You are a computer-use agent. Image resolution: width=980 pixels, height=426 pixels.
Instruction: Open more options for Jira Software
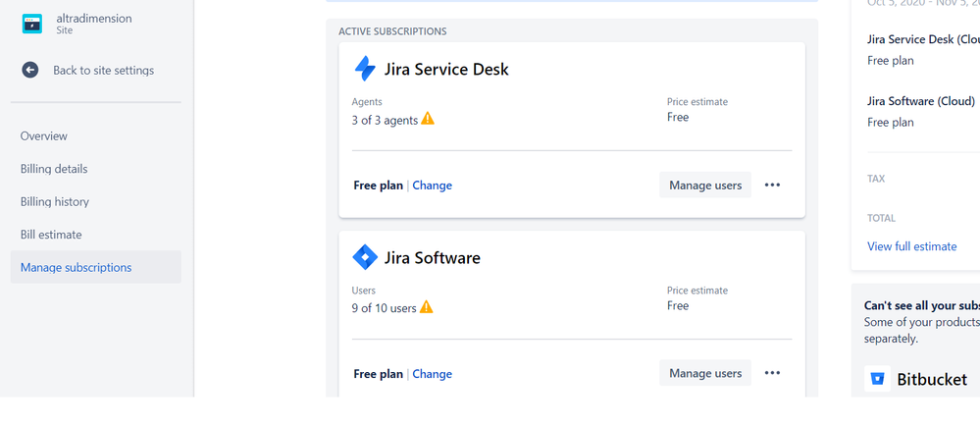[x=772, y=373]
